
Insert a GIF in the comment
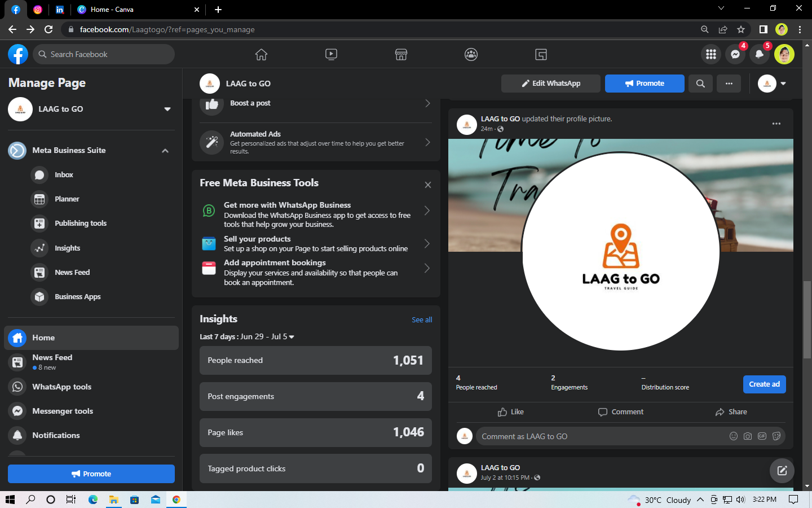pos(762,436)
